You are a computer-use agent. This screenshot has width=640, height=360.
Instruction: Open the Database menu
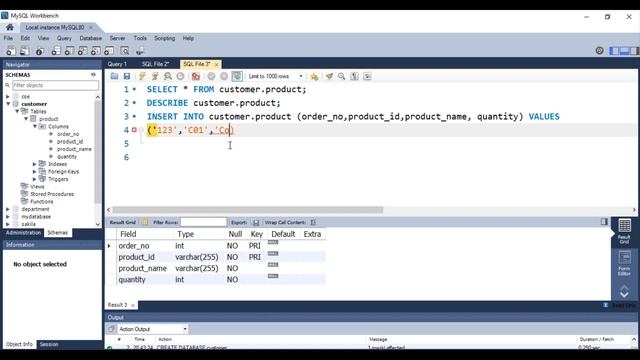click(x=91, y=38)
